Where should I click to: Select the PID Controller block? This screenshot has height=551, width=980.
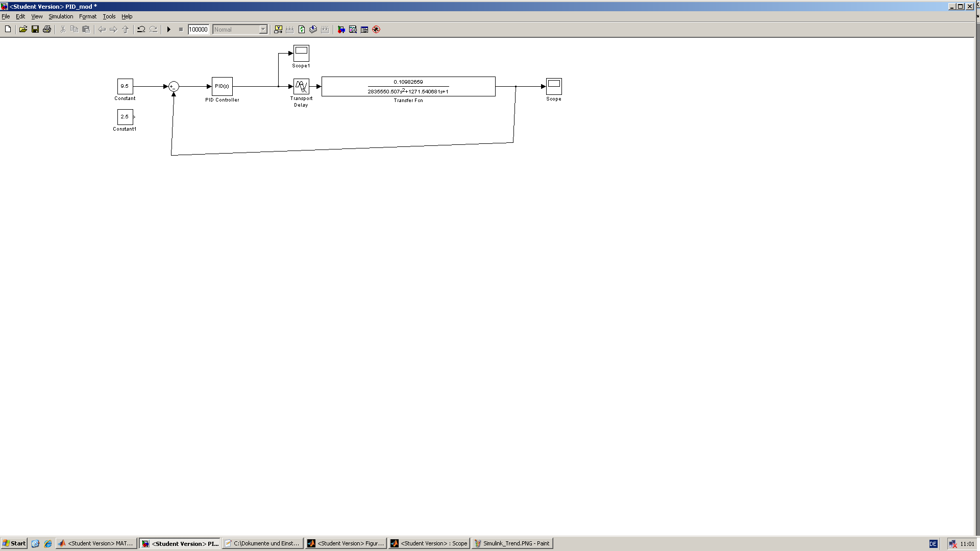222,86
